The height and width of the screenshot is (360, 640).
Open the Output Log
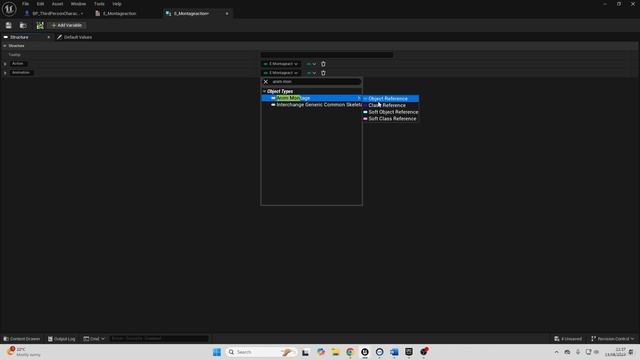click(x=62, y=339)
